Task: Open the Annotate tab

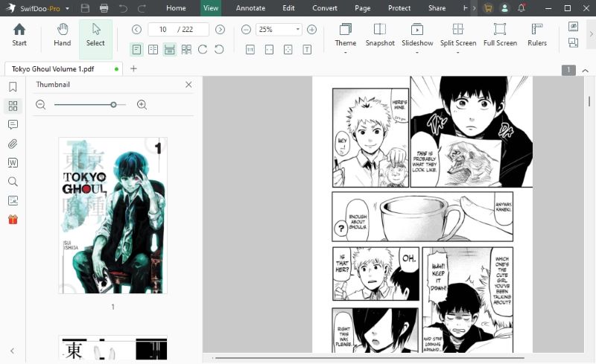Action: point(250,8)
